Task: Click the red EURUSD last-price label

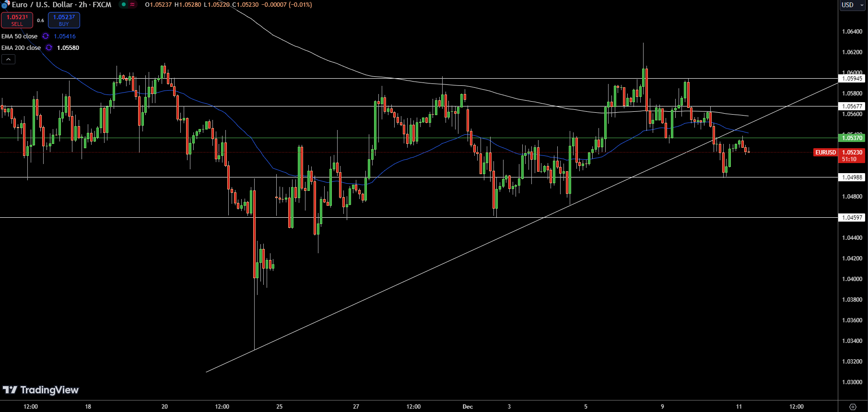Action: pos(825,153)
